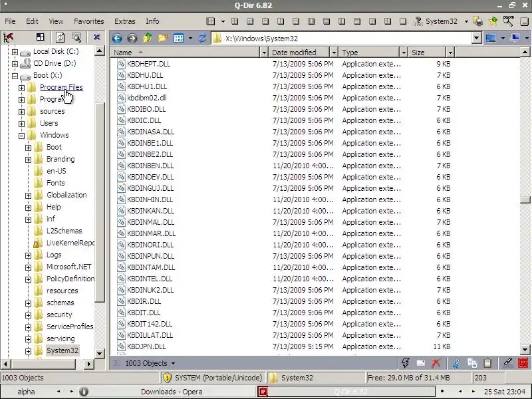
Task: Click the page refresh icon above tree
Action: 60,37
